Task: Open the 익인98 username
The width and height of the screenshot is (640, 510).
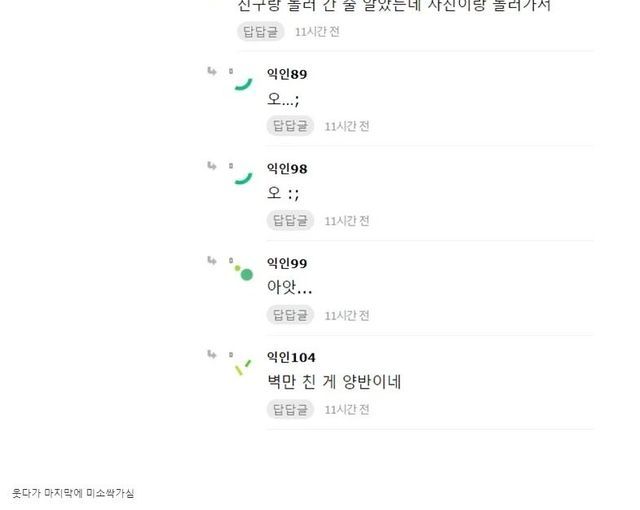Action: [x=287, y=169]
